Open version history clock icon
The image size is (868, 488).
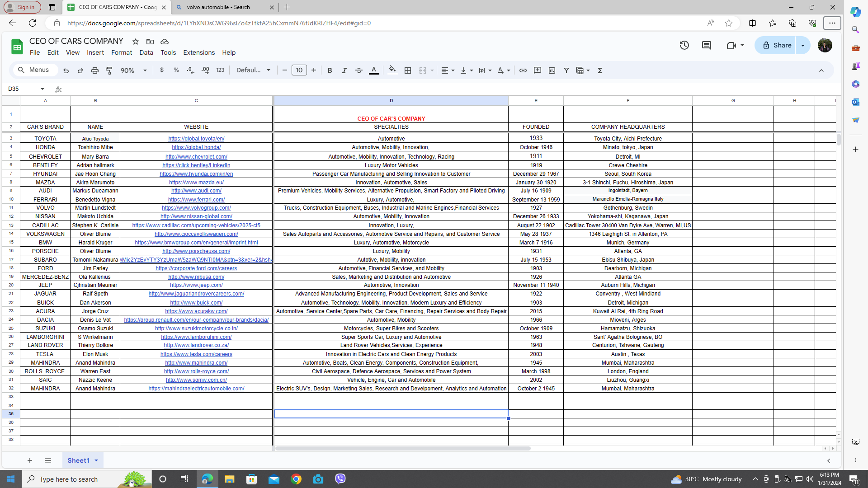point(684,45)
